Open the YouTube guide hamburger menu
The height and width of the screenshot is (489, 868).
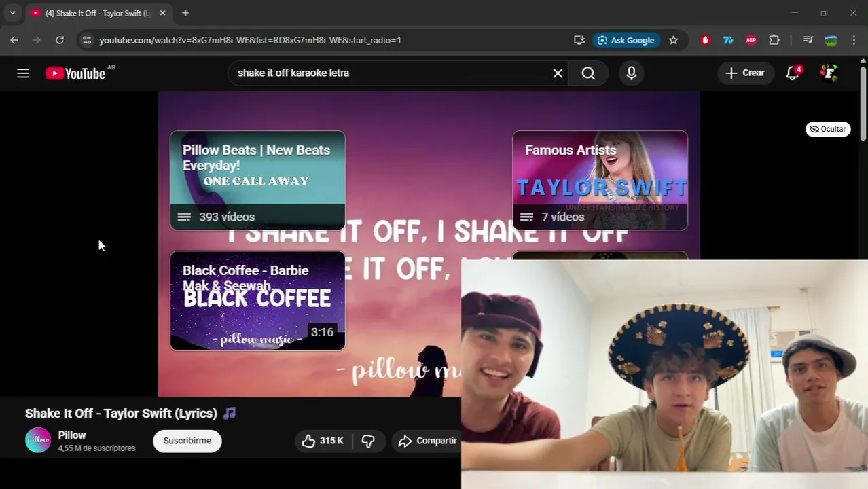22,73
